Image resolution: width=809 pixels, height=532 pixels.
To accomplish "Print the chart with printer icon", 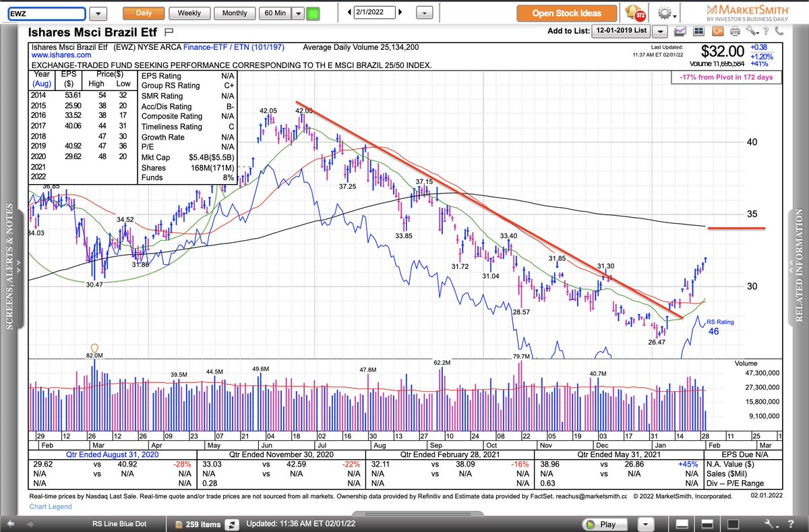I will [733, 31].
